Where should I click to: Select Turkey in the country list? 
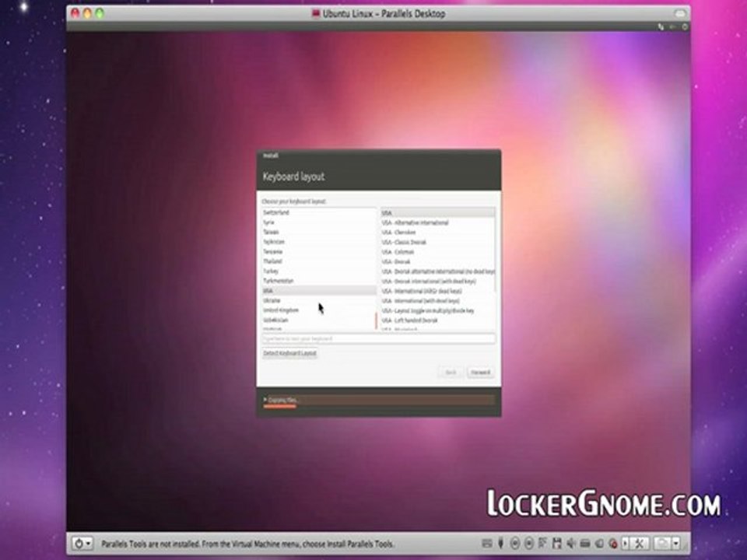point(319,271)
